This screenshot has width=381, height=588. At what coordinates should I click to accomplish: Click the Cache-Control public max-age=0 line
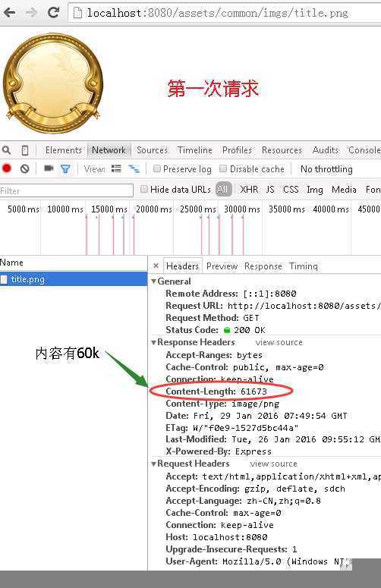pos(244,367)
